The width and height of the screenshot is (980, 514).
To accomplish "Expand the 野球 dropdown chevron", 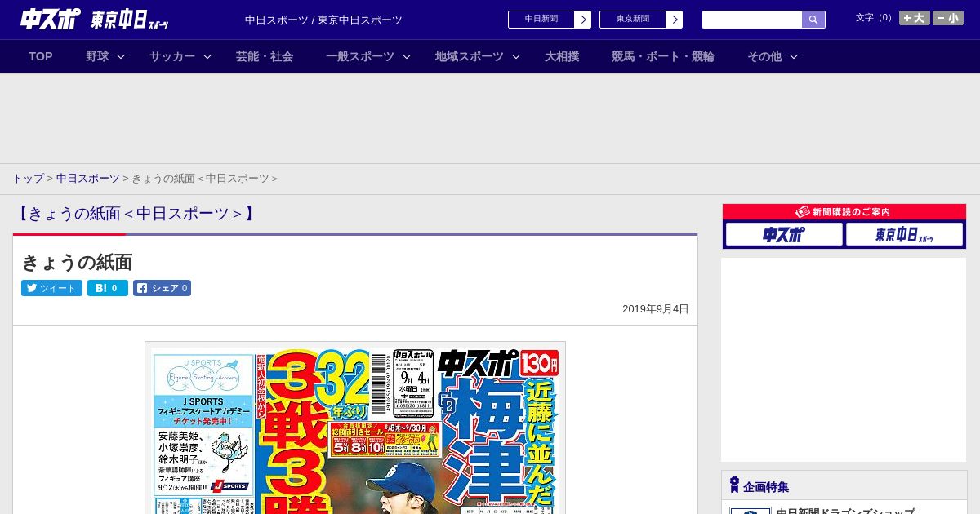I will point(121,56).
